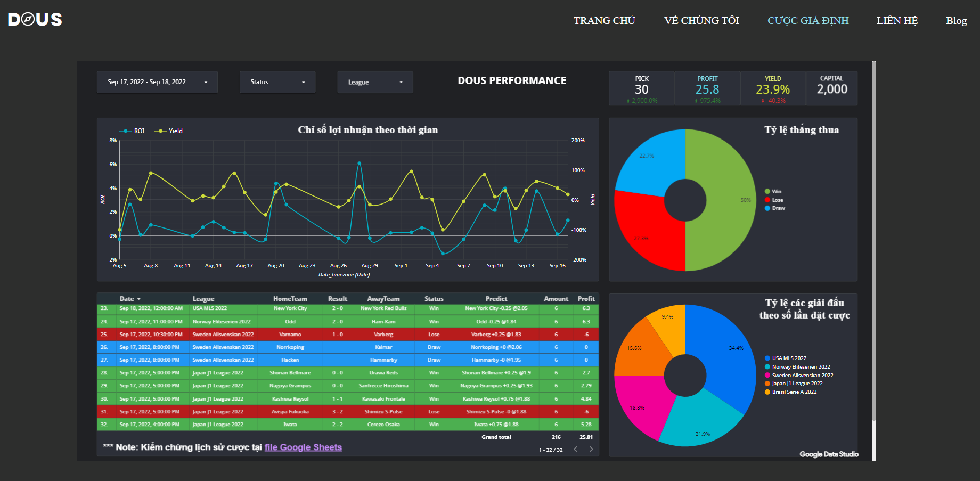This screenshot has height=481, width=980.
Task: Open the file Google Sheets link
Action: (303, 447)
